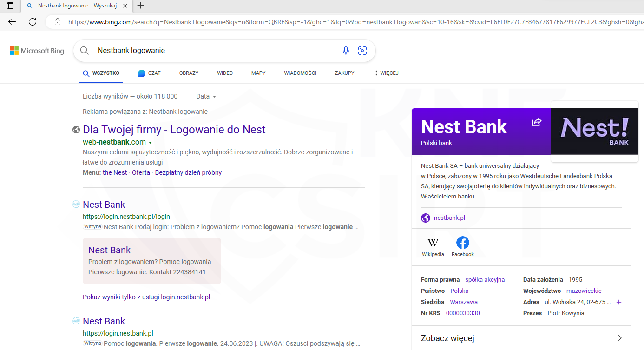This screenshot has height=350, width=644.
Task: Click the microphone voice search icon
Action: [x=346, y=51]
